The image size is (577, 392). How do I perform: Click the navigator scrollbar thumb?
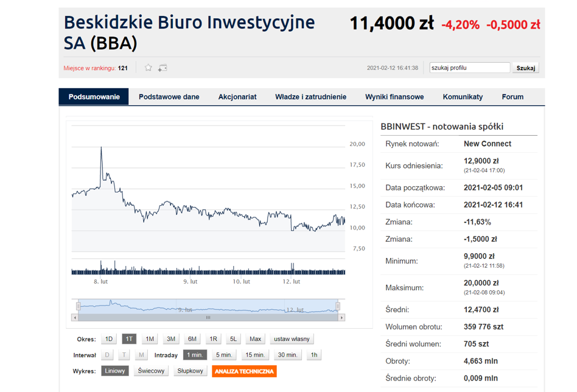click(208, 317)
